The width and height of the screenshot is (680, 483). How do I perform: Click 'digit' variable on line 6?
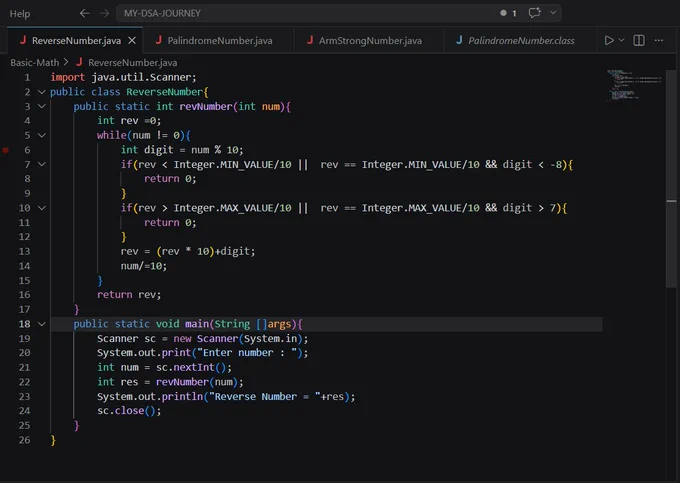[x=159, y=150]
